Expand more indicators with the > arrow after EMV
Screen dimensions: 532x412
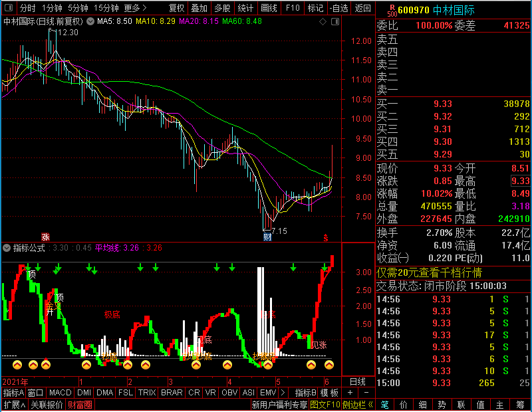[x=283, y=393]
